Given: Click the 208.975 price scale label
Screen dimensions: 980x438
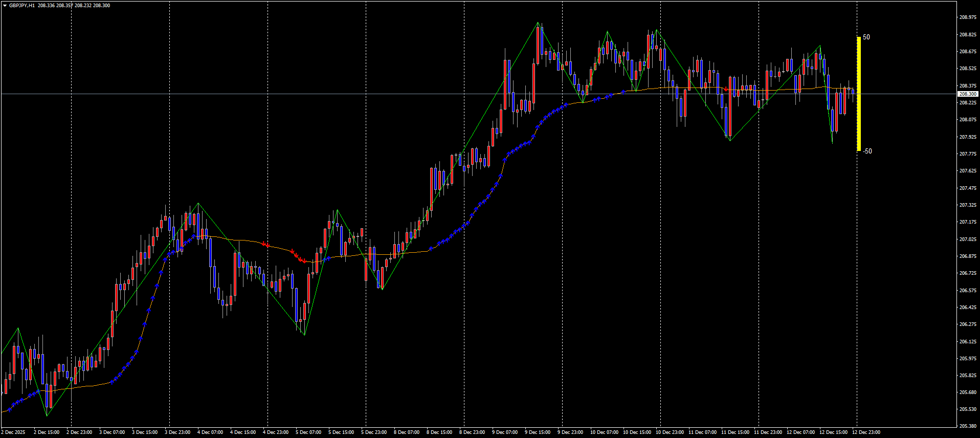Looking at the screenshot, I should click(968, 17).
